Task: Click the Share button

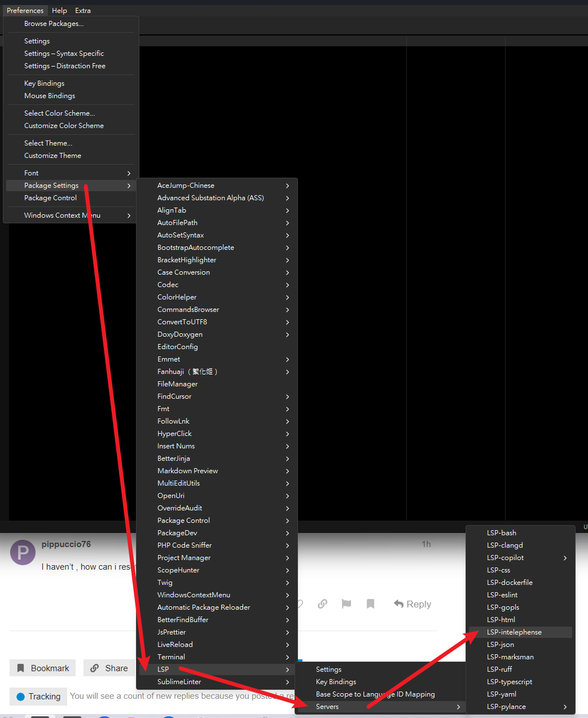Action: pos(109,668)
